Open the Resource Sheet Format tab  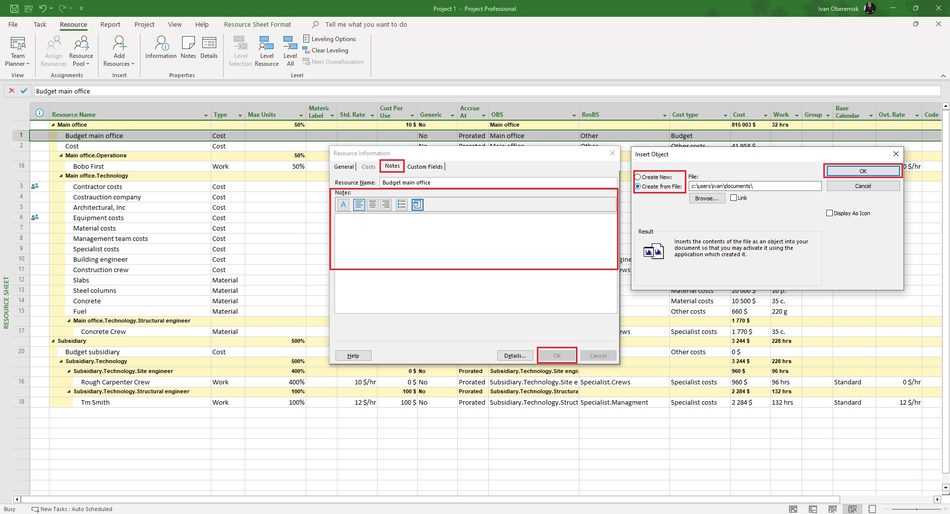coord(257,24)
